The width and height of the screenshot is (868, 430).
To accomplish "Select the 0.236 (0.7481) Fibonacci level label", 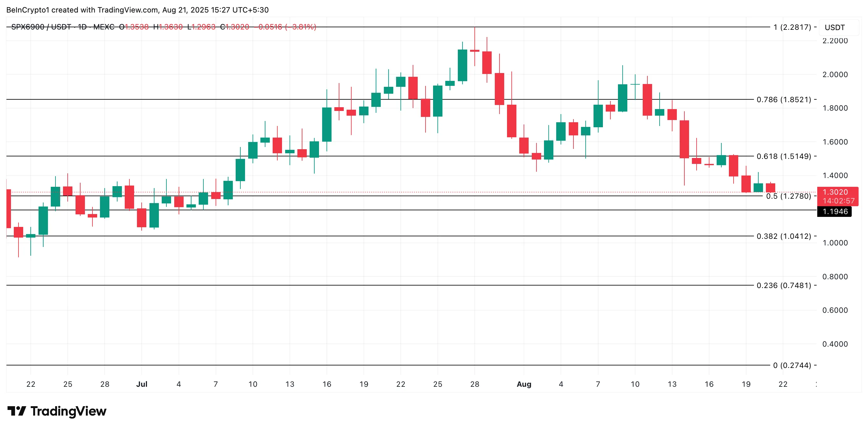I will coord(783,286).
